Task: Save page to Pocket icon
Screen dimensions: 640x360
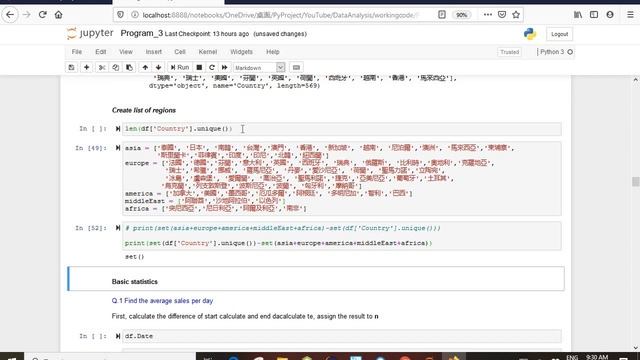Action: (x=502, y=15)
